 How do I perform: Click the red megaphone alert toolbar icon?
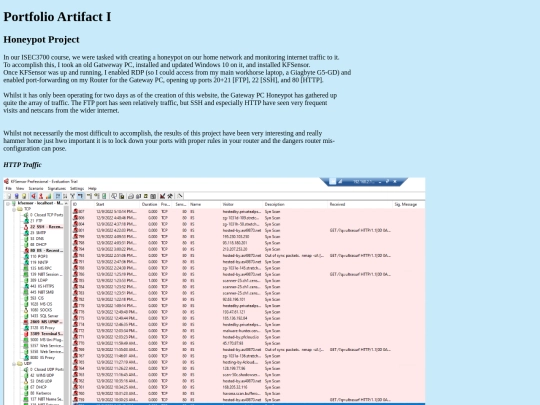coord(33,196)
